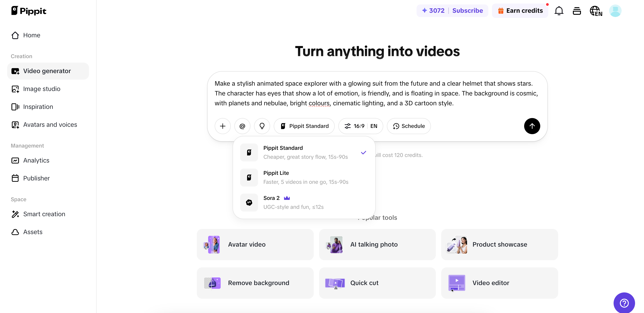This screenshot has height=313, width=644.
Task: Click the plus icon to add media
Action: coord(222,126)
